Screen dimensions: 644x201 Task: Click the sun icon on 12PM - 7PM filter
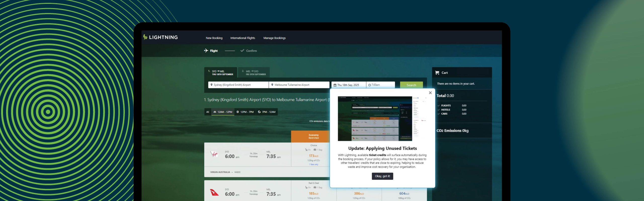pos(238,112)
